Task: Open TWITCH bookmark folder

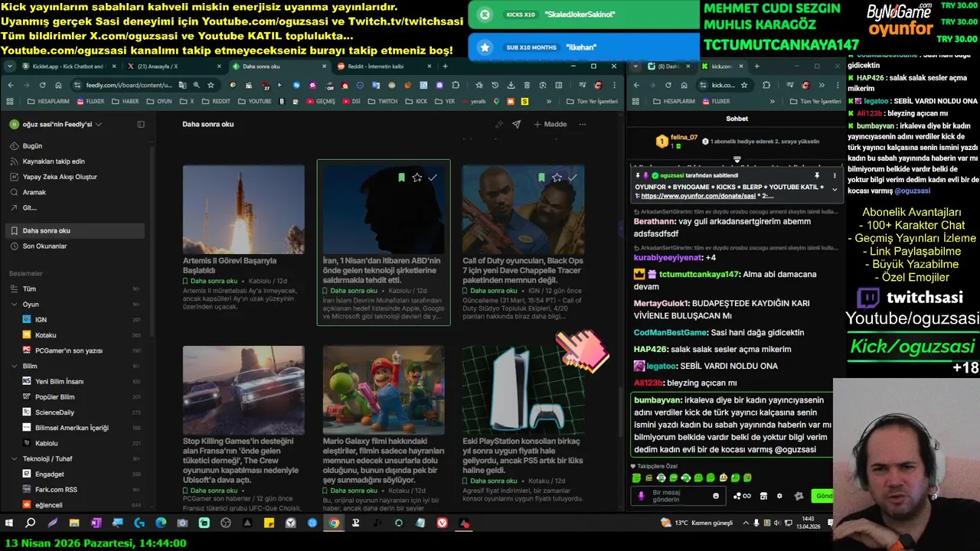Action: pos(383,101)
